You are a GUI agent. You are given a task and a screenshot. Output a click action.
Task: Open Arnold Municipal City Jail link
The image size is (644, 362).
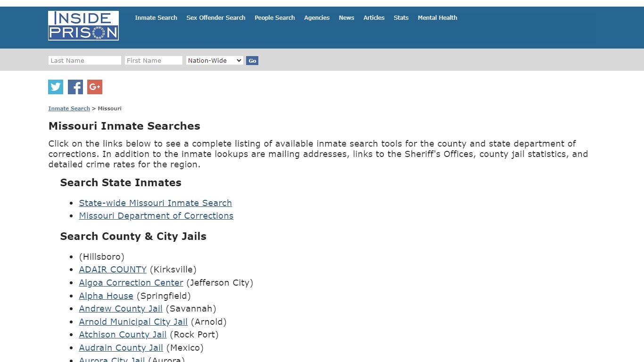click(x=133, y=322)
